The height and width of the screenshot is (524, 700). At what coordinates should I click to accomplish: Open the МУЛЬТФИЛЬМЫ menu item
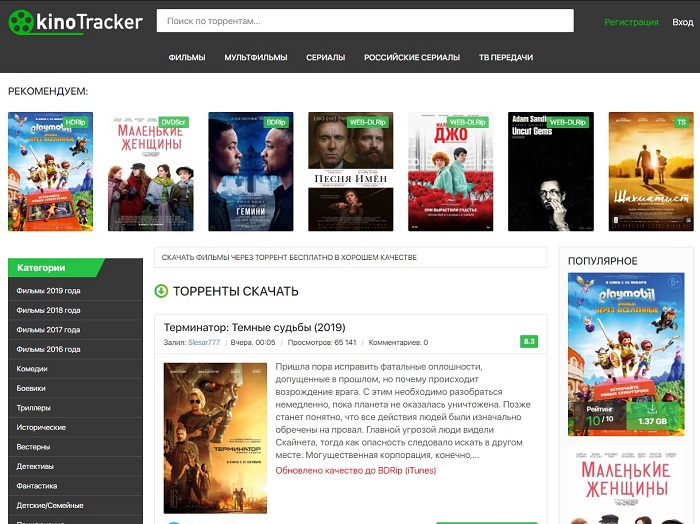[256, 57]
